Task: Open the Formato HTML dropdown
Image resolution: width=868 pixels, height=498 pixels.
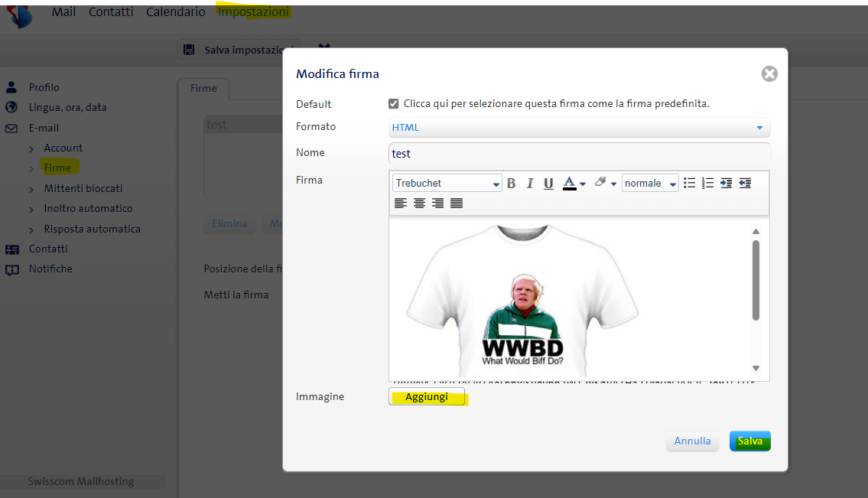Action: click(579, 128)
